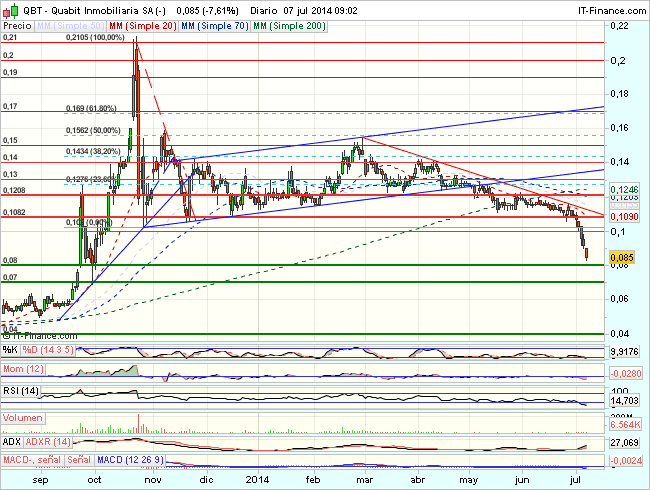
Task: Open the RSI (14) indicator settings
Action: point(19,391)
